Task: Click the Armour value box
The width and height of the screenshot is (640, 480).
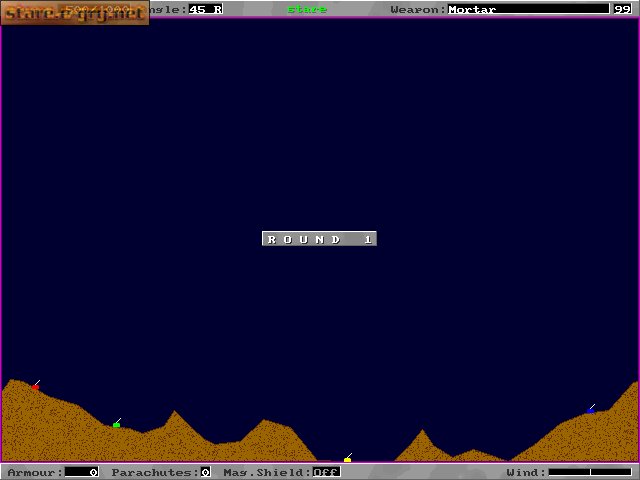Action: coord(82,472)
